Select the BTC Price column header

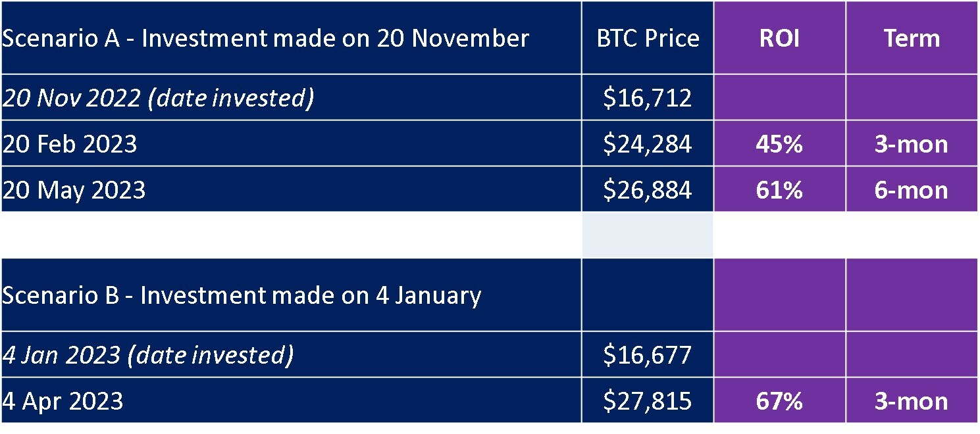click(648, 37)
